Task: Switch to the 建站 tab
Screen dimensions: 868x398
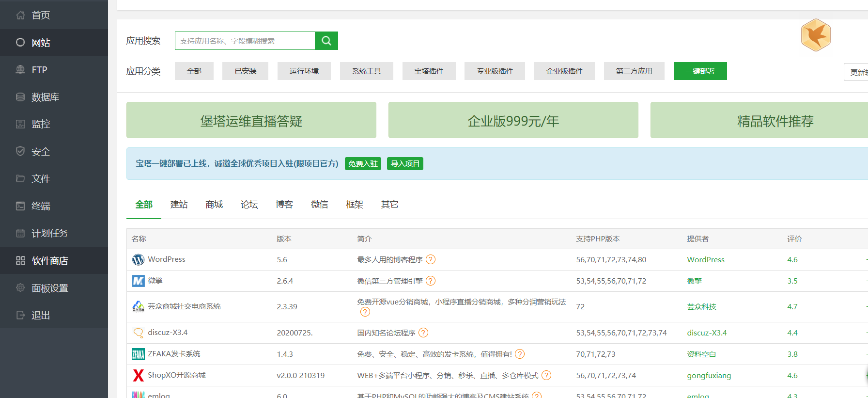Action: pos(179,205)
